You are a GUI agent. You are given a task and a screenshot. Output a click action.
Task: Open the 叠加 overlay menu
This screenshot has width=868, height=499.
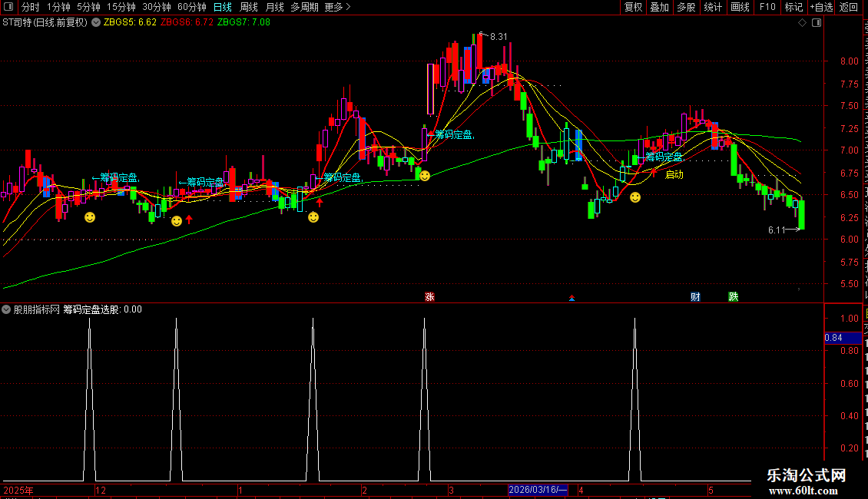coord(659,7)
